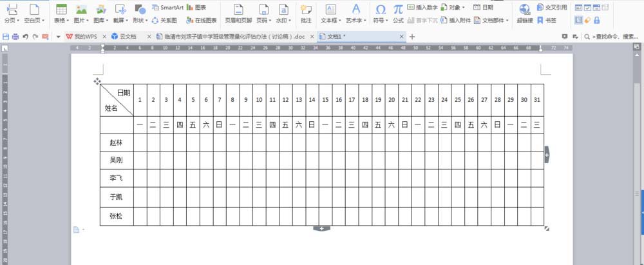644x265 pixels.
Task: Undo the last action
Action: coord(26,37)
